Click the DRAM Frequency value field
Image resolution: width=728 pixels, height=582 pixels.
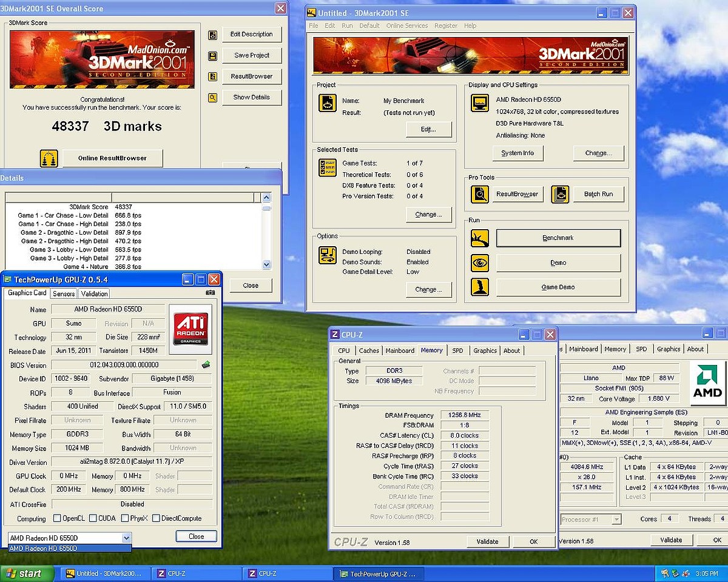(464, 415)
